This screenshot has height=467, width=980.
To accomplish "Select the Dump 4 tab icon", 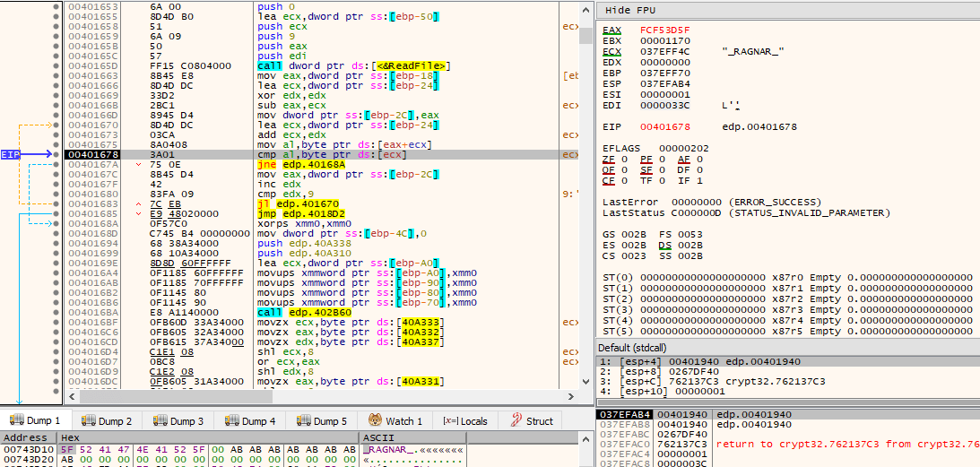I will tap(232, 420).
